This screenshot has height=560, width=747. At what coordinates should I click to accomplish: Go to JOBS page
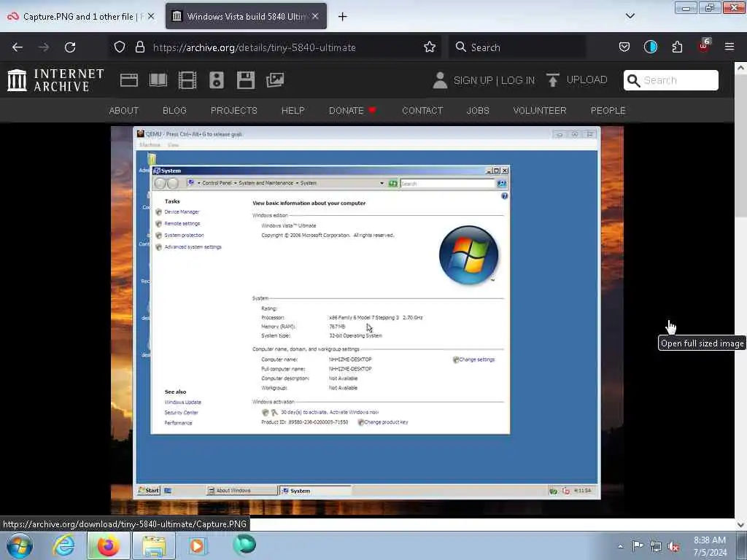(478, 111)
